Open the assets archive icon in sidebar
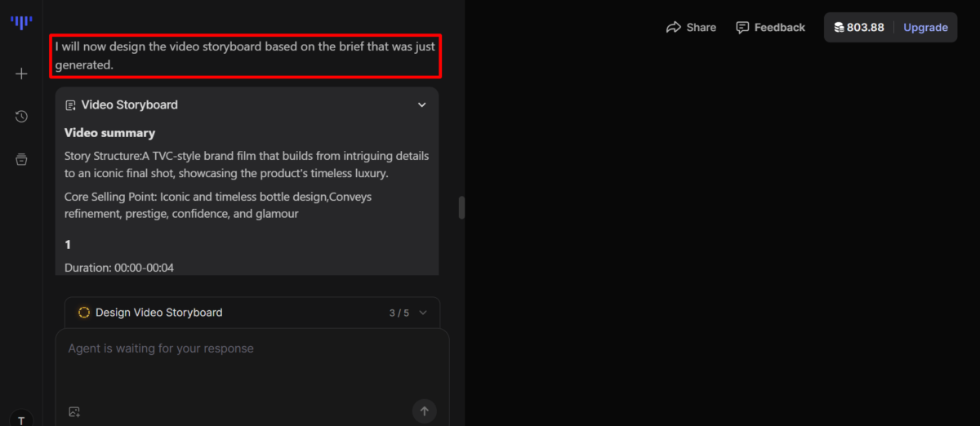The image size is (980, 426). 21,159
